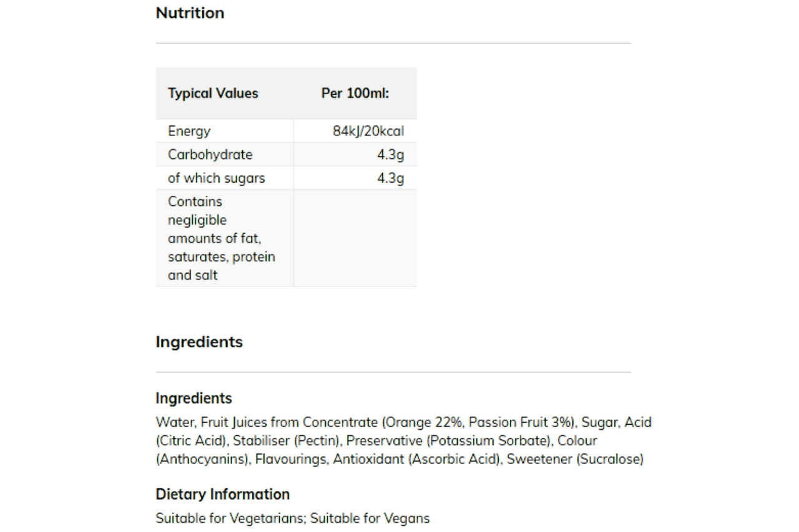Viewport: 799px width, 532px height.
Task: Click the negligible amounts note cell
Action: (225, 238)
